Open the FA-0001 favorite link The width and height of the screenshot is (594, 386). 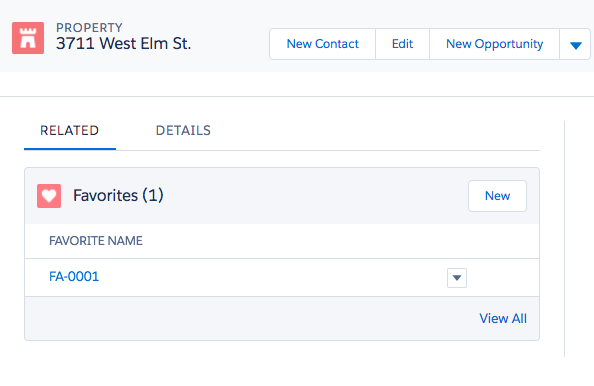[x=74, y=277]
